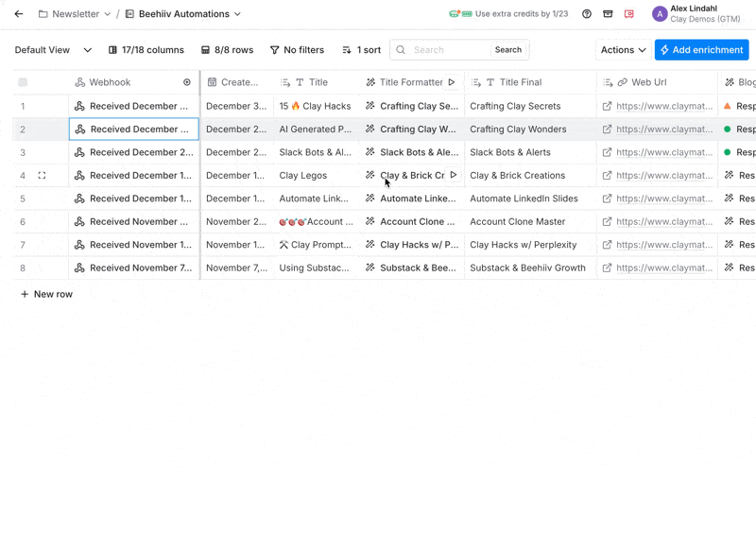This screenshot has height=536, width=756.
Task: Select the selected webhook cell in row 2
Action: [x=134, y=130]
